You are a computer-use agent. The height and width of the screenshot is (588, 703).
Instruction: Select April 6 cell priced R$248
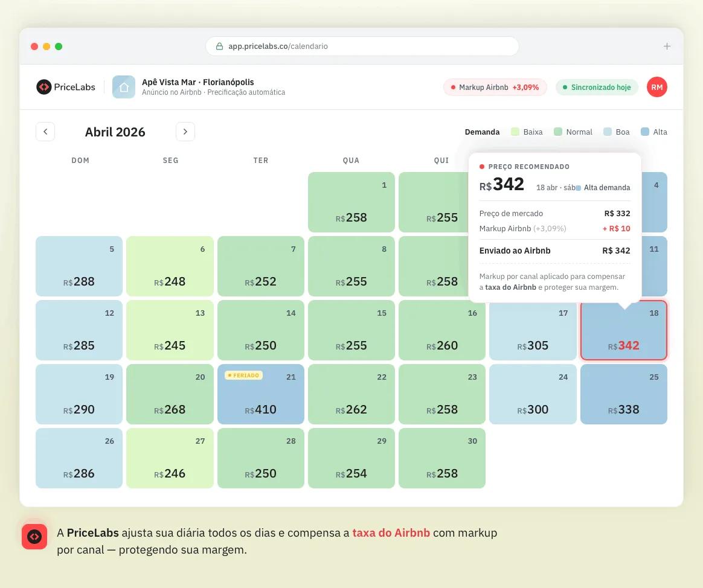[x=170, y=266]
